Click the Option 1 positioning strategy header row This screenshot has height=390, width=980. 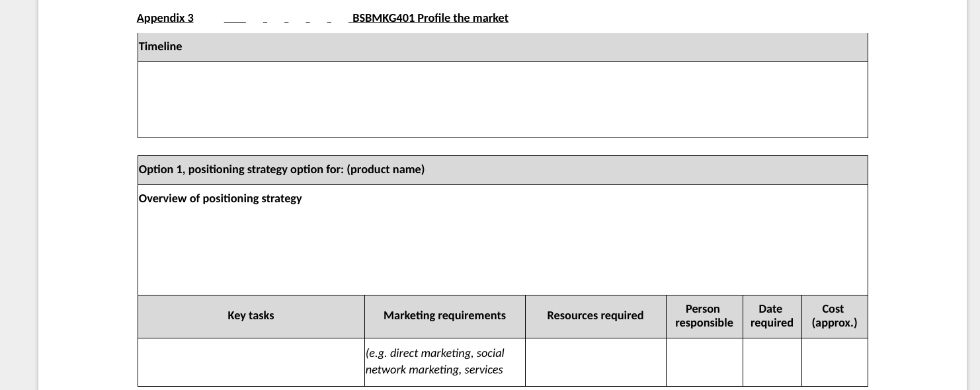(x=503, y=170)
